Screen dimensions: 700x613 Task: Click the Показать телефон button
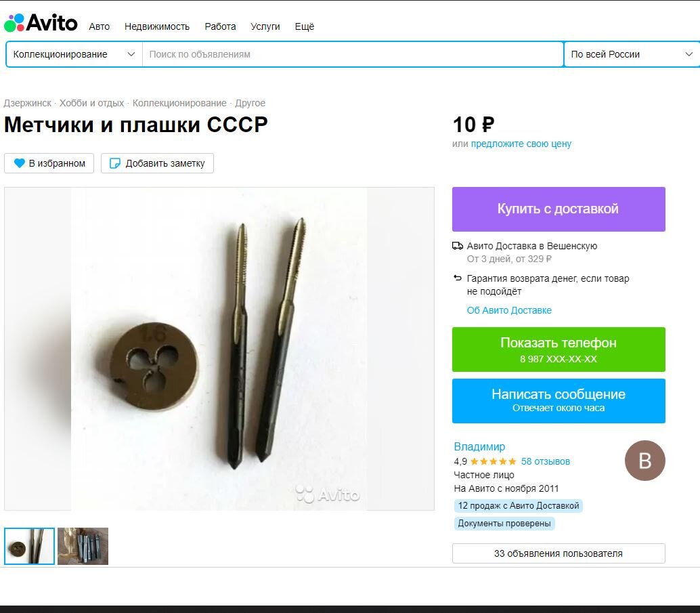coord(559,350)
